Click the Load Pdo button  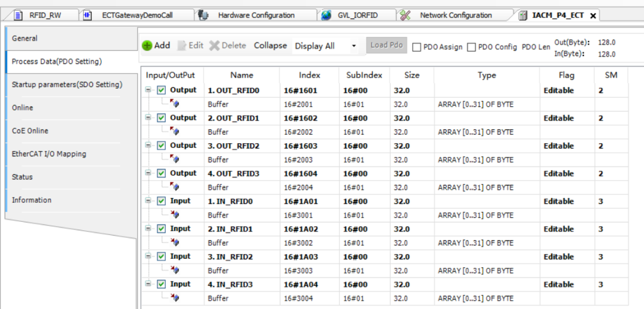coord(386,45)
